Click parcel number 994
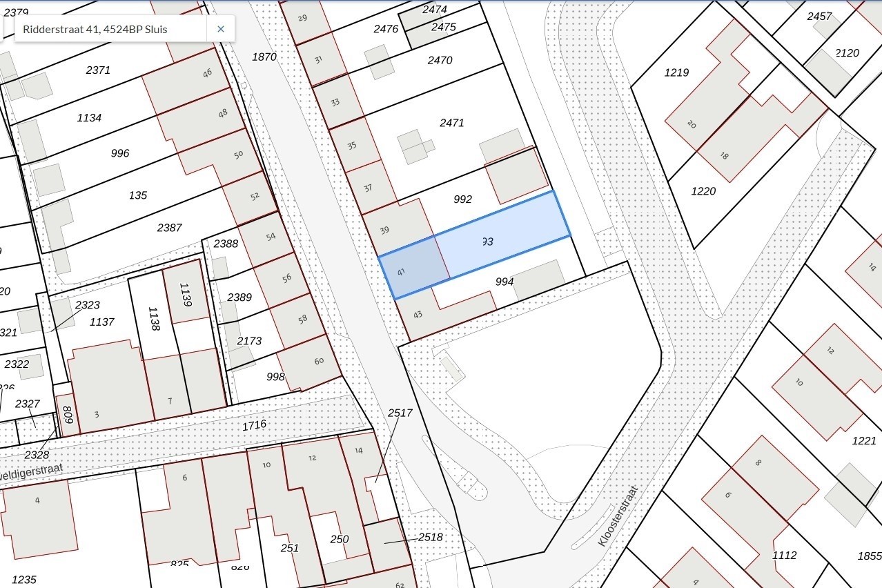 pos(504,282)
